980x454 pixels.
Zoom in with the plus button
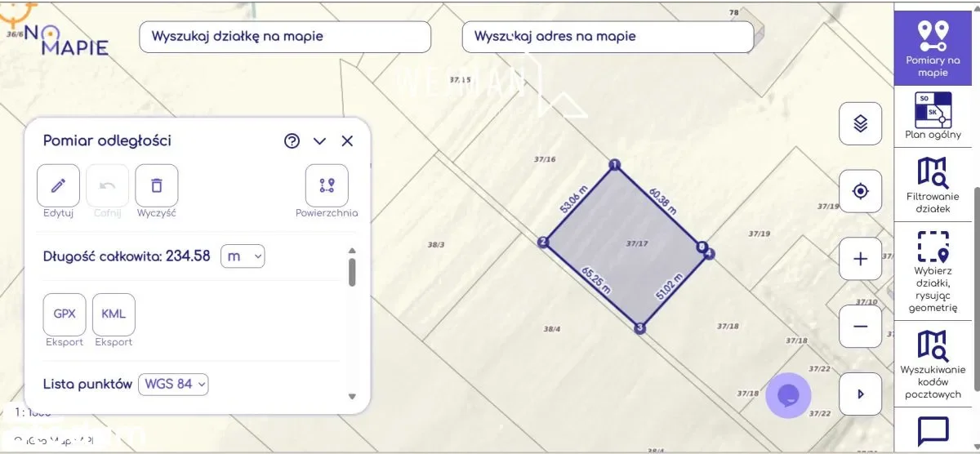860,259
